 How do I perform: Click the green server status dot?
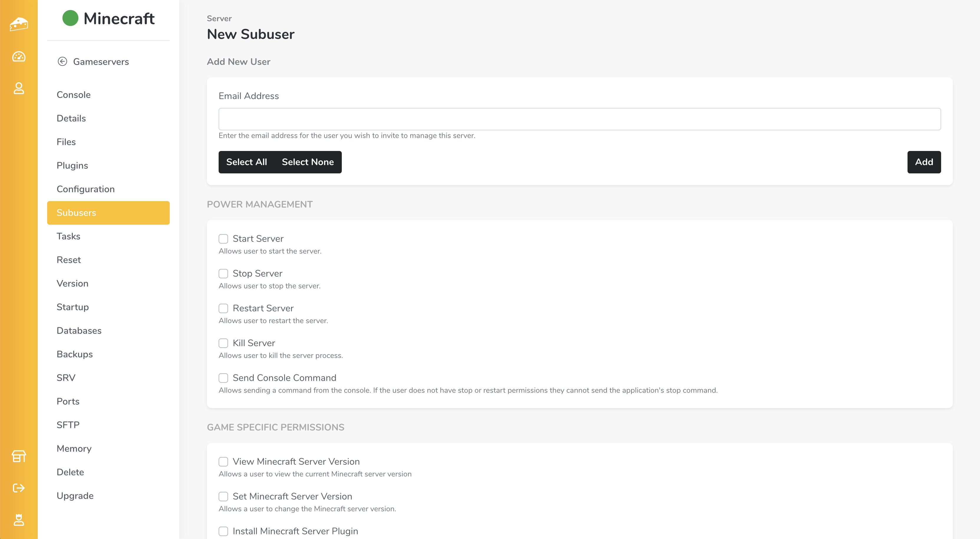(x=70, y=18)
